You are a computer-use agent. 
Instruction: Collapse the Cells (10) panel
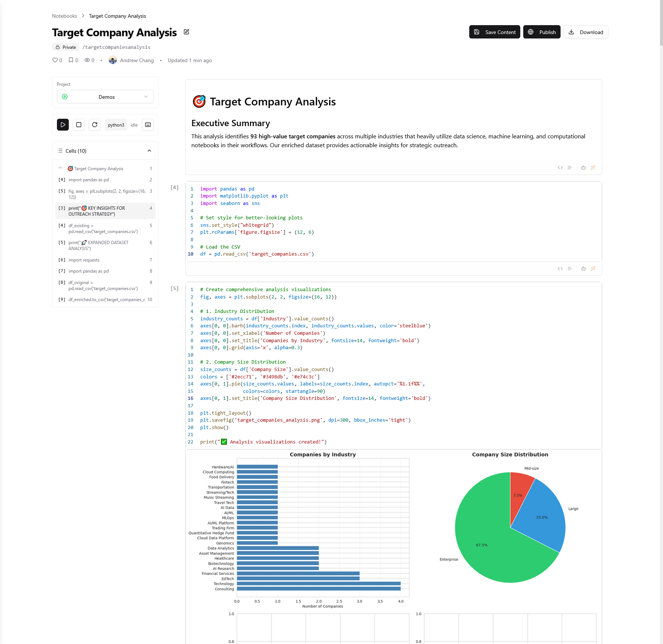click(x=149, y=151)
